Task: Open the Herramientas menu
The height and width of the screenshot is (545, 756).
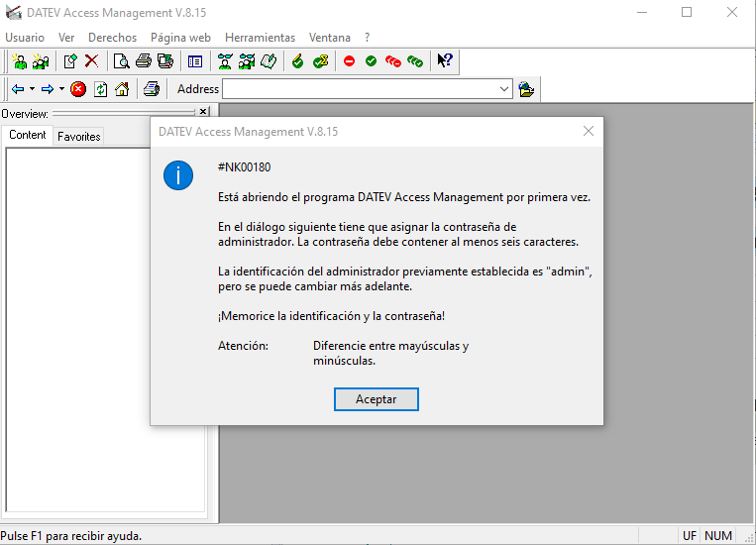Action: tap(260, 38)
